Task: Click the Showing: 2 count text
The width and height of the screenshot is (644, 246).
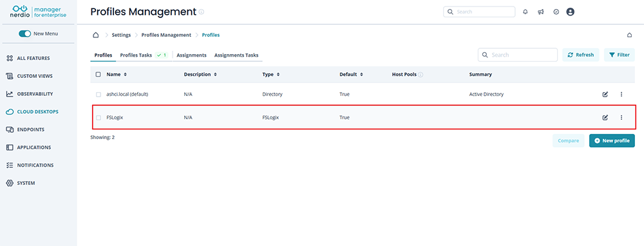Action: point(102,138)
